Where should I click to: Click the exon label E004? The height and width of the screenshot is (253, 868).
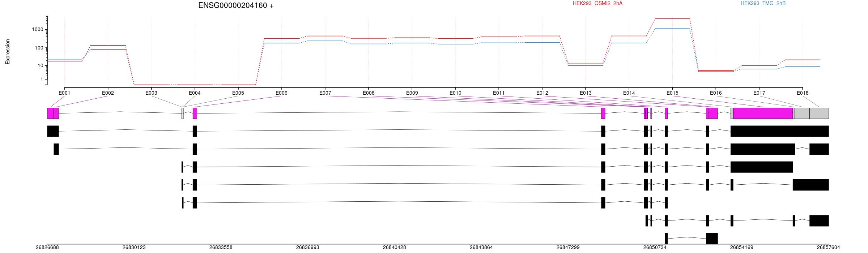click(x=195, y=93)
